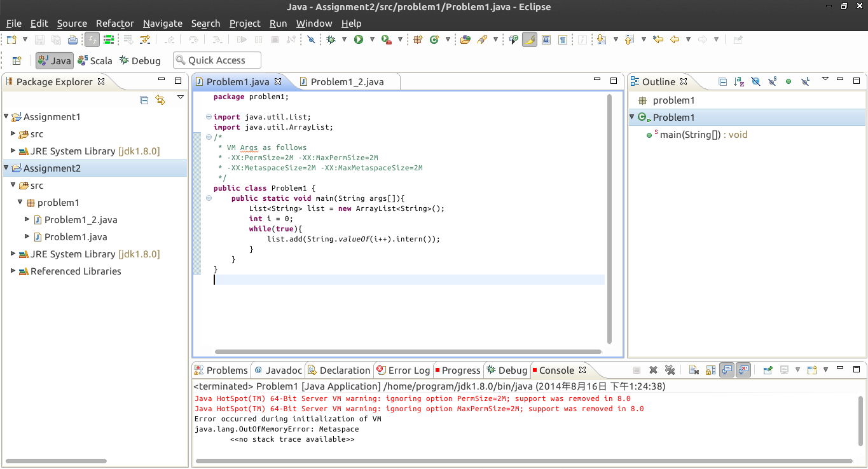Click the Open Console icon

(x=812, y=370)
